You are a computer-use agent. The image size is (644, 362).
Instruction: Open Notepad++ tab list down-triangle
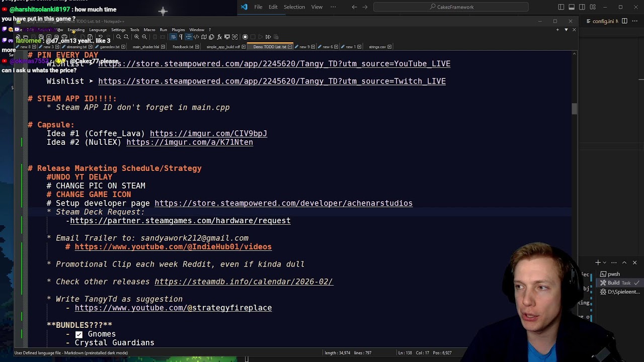(x=566, y=30)
